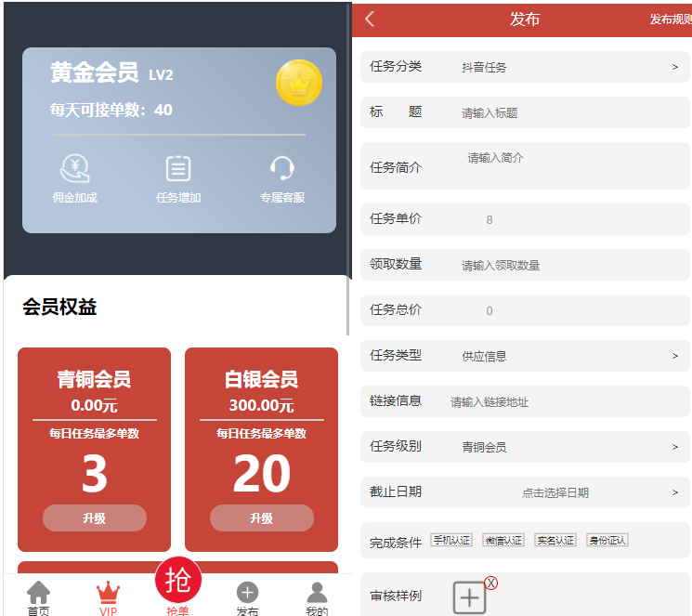
Task: Click the gold crown coin icon
Action: [x=298, y=83]
